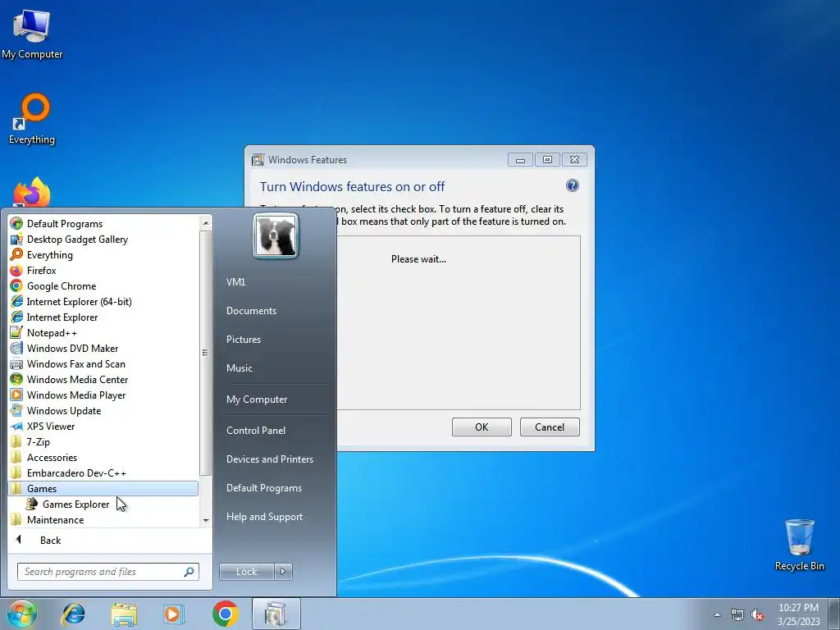840x630 pixels.
Task: Open Internet Explorer (64-bit)
Action: coord(103,302)
